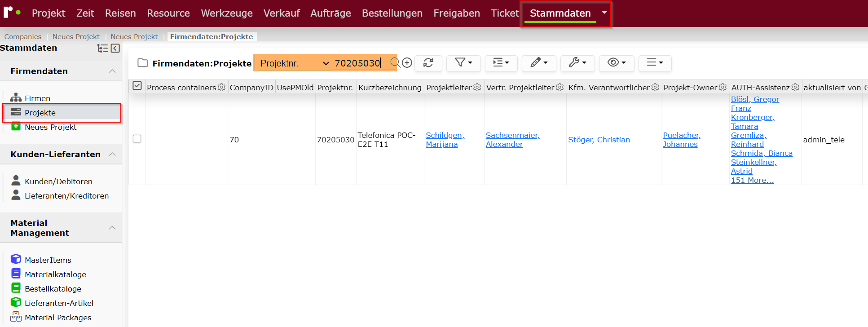Open Bestellkataloge in the sidebar
The image size is (868, 327).
tap(53, 289)
